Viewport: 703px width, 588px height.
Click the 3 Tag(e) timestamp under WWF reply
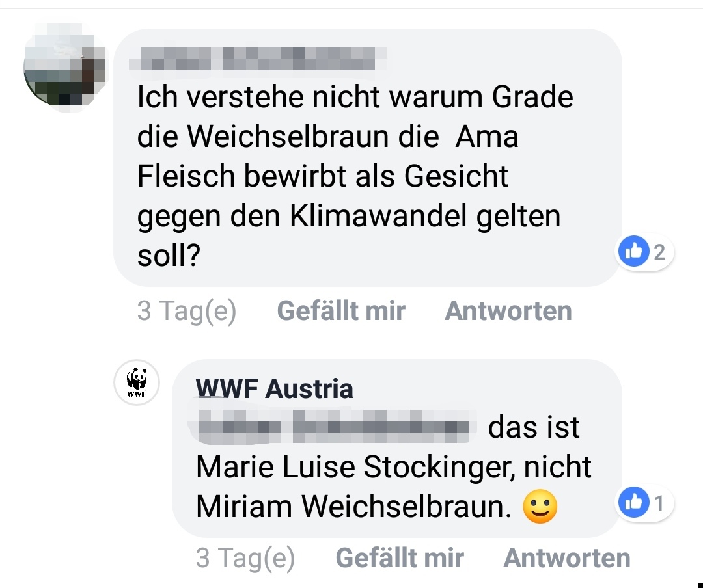245,557
